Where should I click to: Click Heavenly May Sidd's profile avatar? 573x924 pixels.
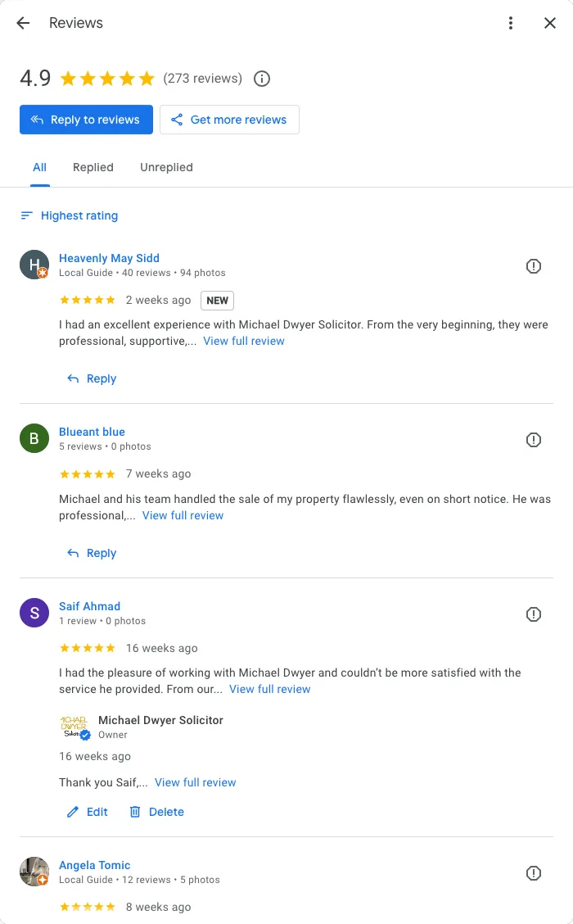[34, 265]
